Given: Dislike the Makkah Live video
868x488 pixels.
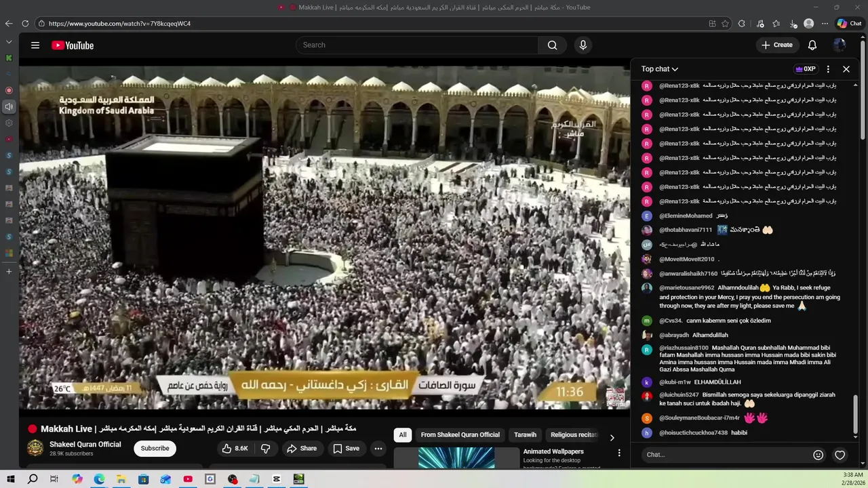Looking at the screenshot, I should coord(265,448).
